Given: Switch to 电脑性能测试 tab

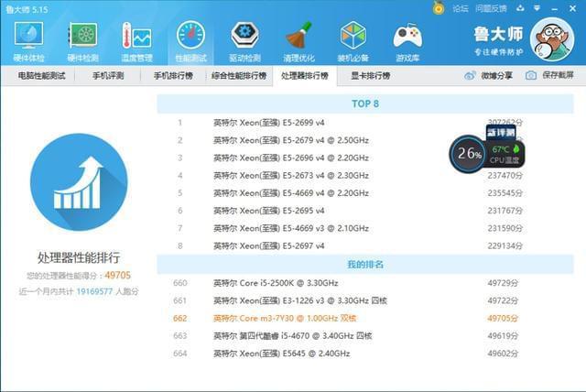Looking at the screenshot, I should [41, 75].
